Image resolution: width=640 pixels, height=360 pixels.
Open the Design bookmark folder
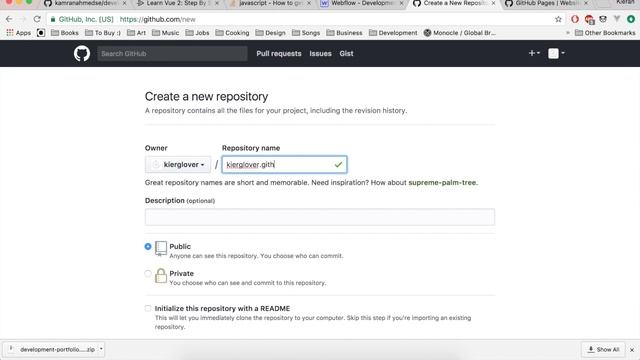click(270, 33)
